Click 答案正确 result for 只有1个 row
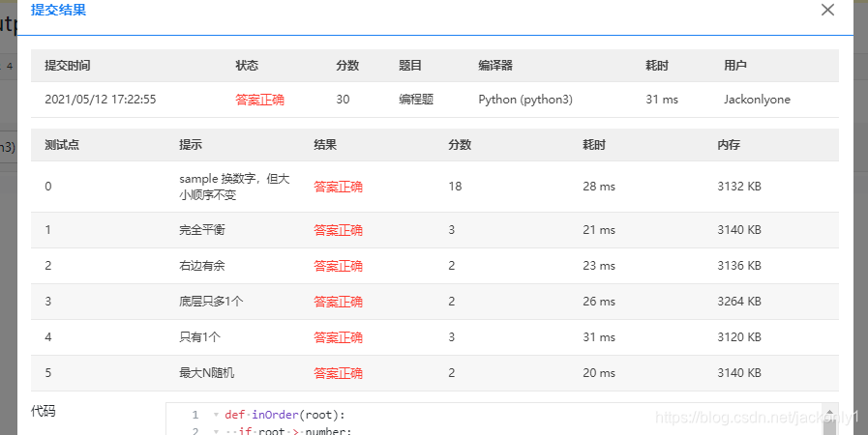Screen dimensions: 868x435 339,337
